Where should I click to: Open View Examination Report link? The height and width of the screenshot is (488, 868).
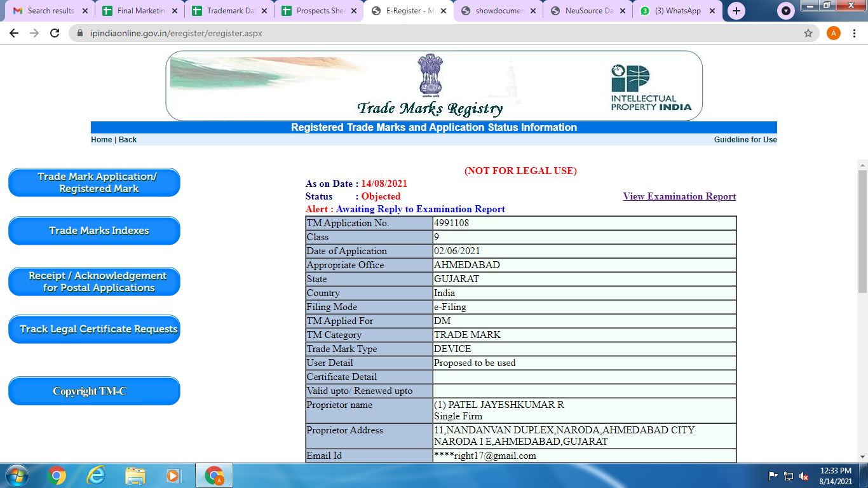(x=679, y=196)
